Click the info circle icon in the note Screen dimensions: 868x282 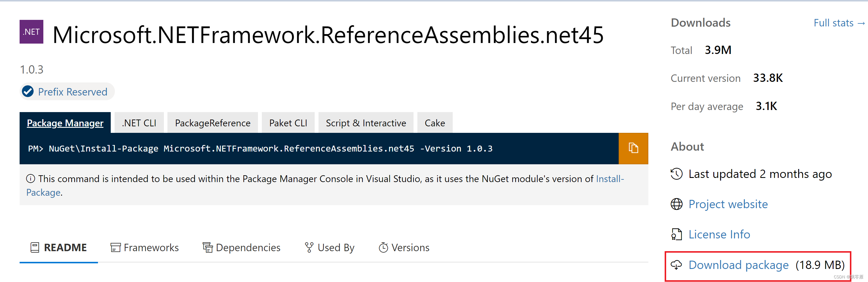coord(30,178)
